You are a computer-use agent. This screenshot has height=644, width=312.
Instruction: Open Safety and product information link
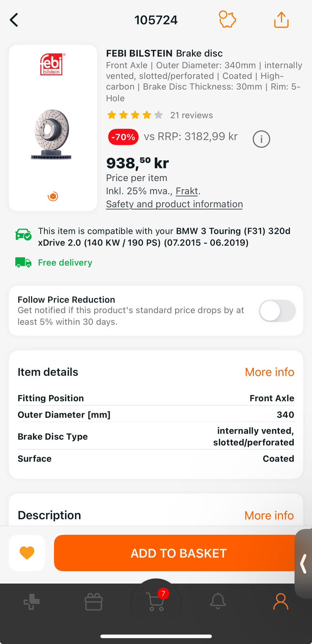coord(174,204)
